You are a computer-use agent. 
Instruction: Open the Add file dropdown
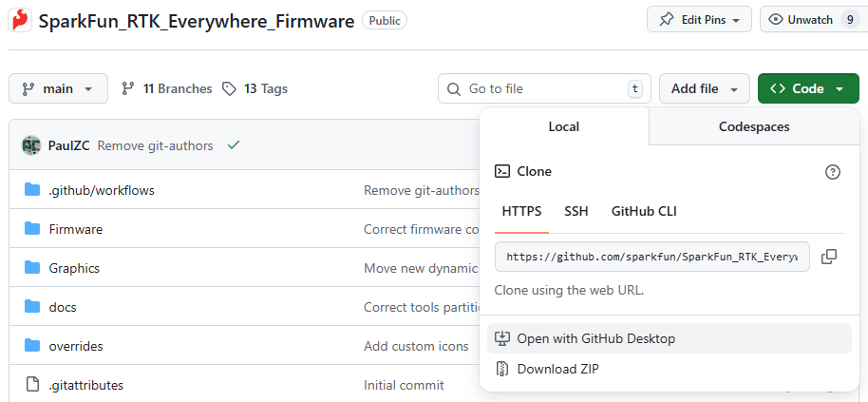(x=704, y=88)
